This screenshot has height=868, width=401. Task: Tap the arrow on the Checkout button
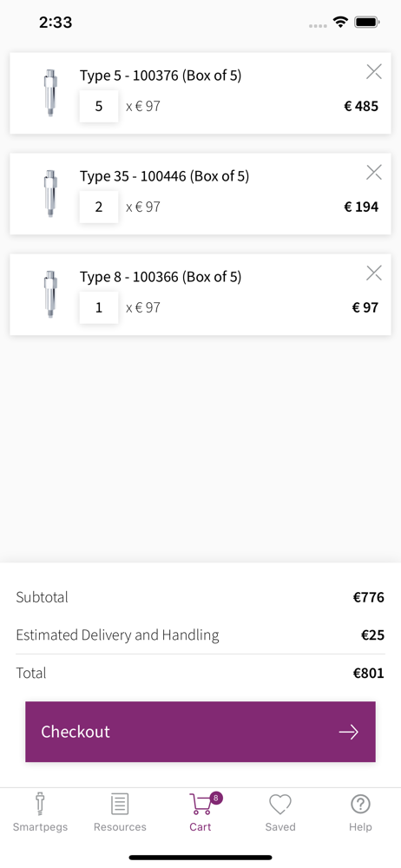[x=349, y=733]
